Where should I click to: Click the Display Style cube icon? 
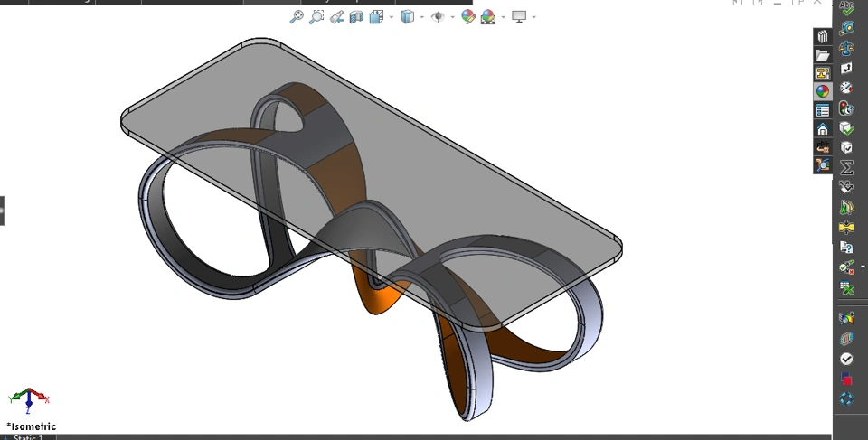(x=408, y=17)
